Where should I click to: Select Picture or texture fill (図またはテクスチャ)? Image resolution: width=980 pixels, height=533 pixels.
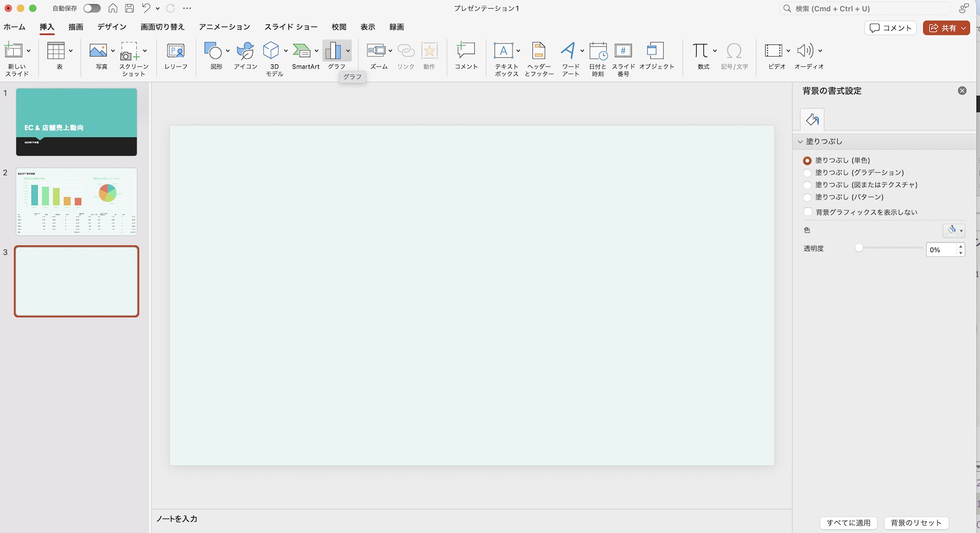807,185
